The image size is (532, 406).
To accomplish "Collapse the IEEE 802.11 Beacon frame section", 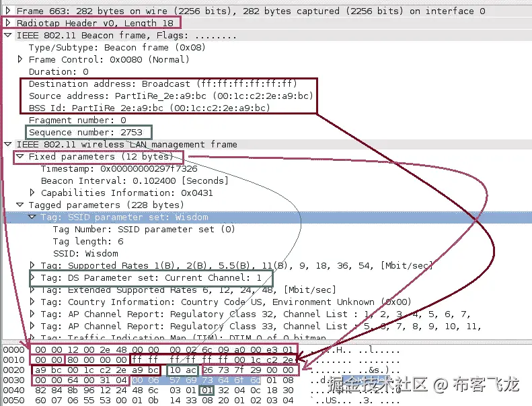I will tap(8, 35).
